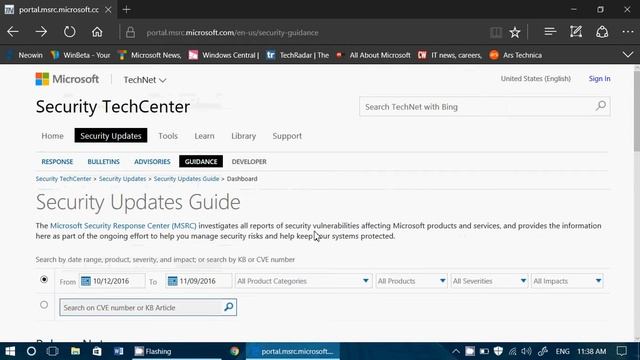This screenshot has width=640, height=360.
Task: Click the volume speaker tray icon
Action: pyautogui.click(x=527, y=351)
